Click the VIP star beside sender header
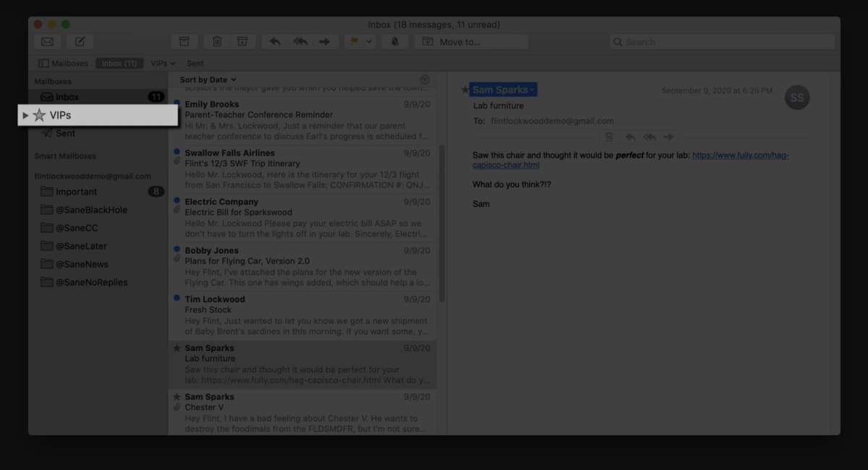The image size is (868, 470). 465,90
